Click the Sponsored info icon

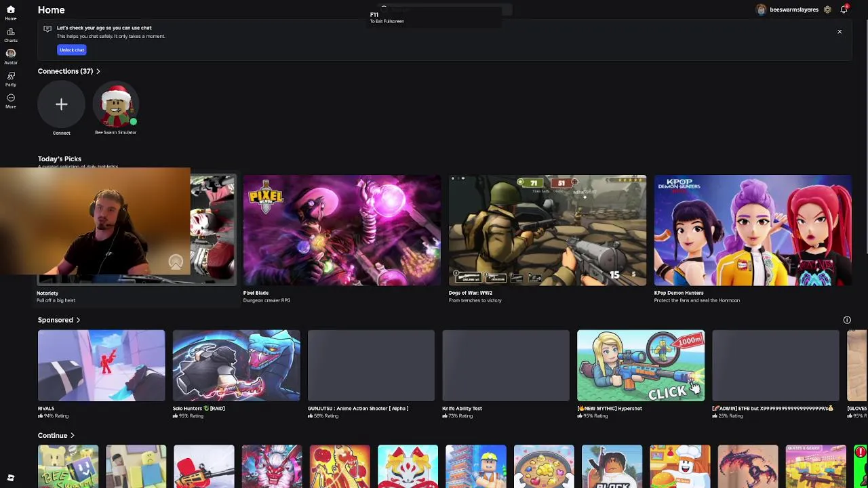pyautogui.click(x=847, y=320)
